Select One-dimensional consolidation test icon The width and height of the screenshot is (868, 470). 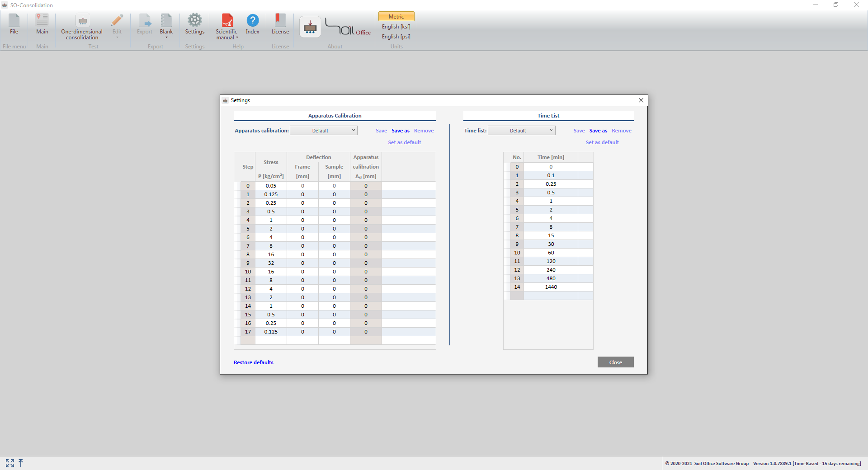[82, 21]
